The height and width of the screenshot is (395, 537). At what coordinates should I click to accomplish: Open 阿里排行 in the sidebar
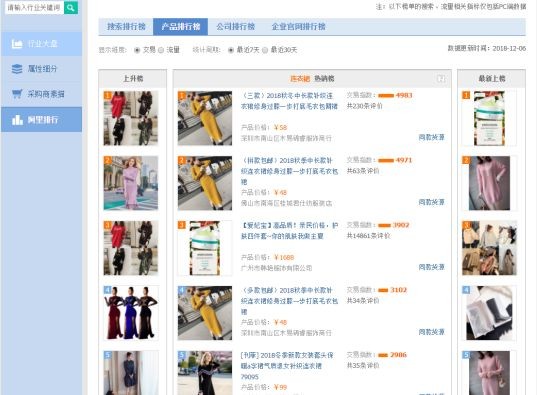pos(41,120)
